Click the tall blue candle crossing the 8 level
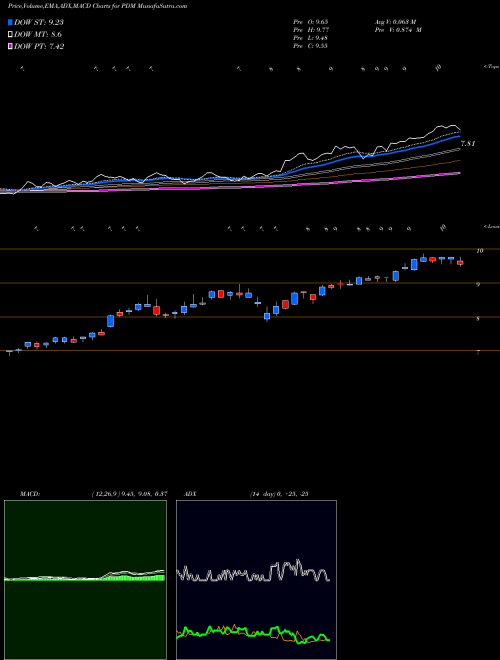 (111, 321)
